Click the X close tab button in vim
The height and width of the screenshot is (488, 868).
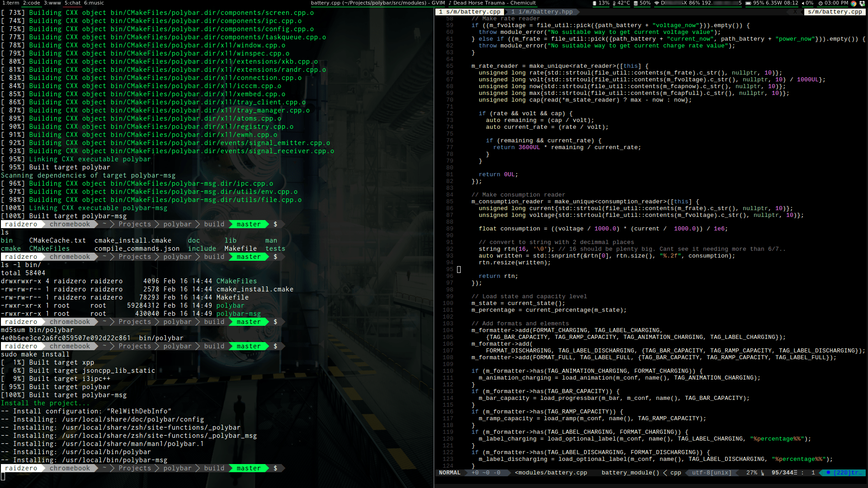pos(795,12)
